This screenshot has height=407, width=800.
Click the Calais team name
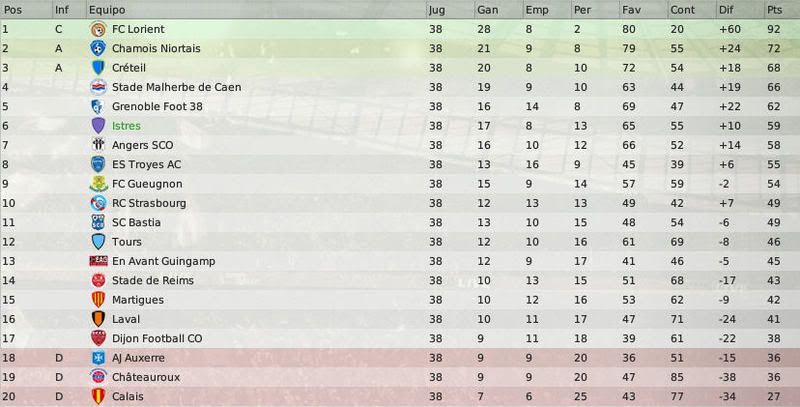click(128, 396)
